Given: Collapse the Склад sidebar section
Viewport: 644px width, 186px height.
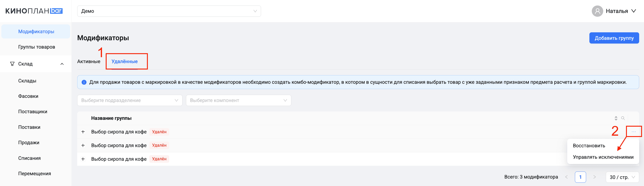Looking at the screenshot, I should pos(62,64).
